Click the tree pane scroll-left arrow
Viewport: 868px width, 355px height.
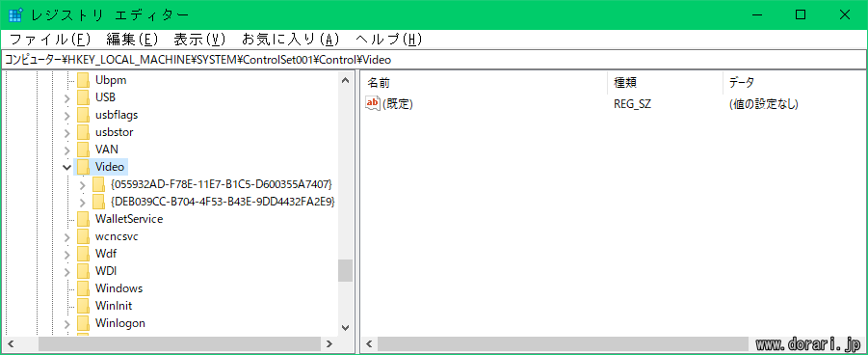click(11, 343)
